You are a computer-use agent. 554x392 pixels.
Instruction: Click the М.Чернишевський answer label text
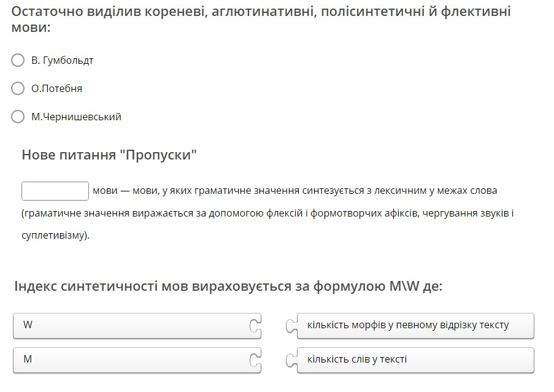point(76,117)
